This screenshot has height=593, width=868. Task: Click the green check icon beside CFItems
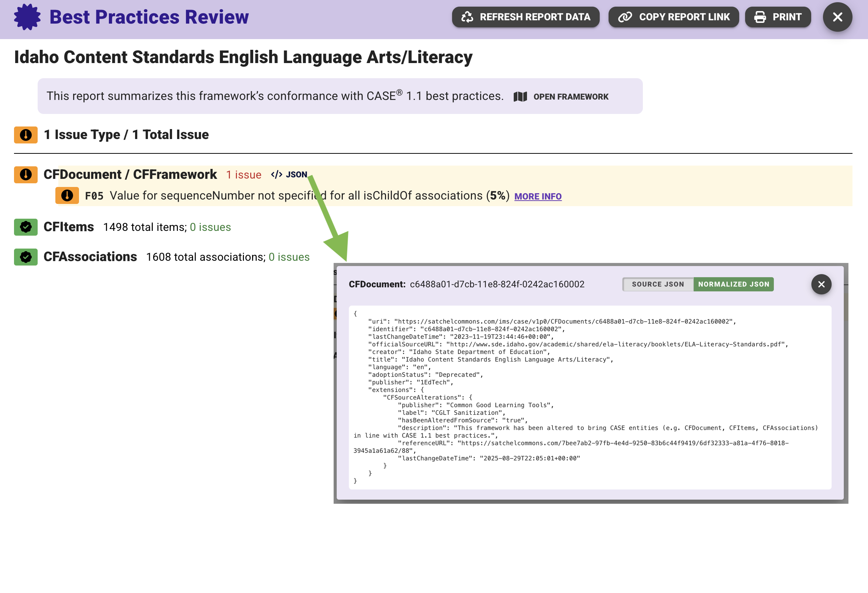(26, 227)
